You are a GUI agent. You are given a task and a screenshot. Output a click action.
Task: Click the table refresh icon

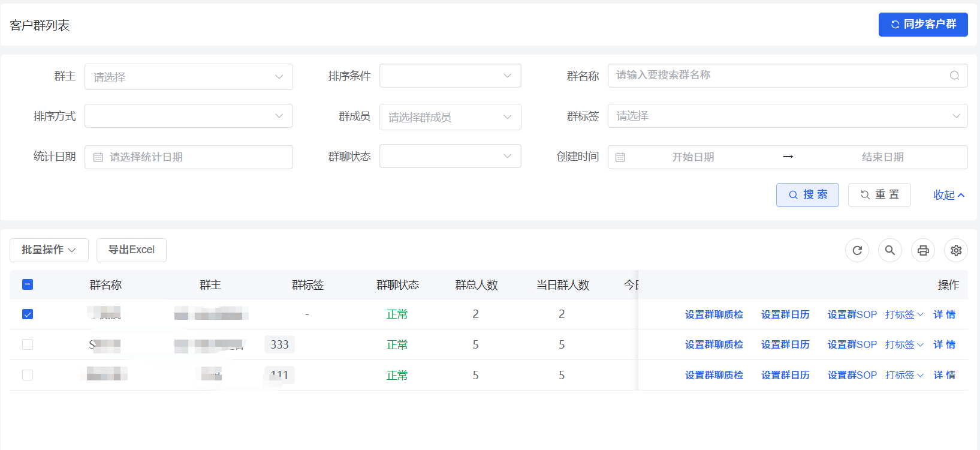click(x=857, y=250)
